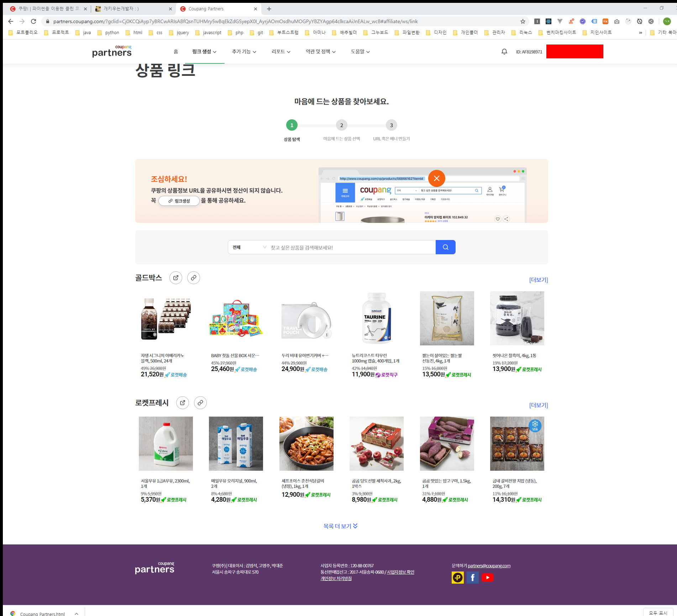This screenshot has width=677, height=616.
Task: Expand the 도움말 menu
Action: tap(360, 52)
